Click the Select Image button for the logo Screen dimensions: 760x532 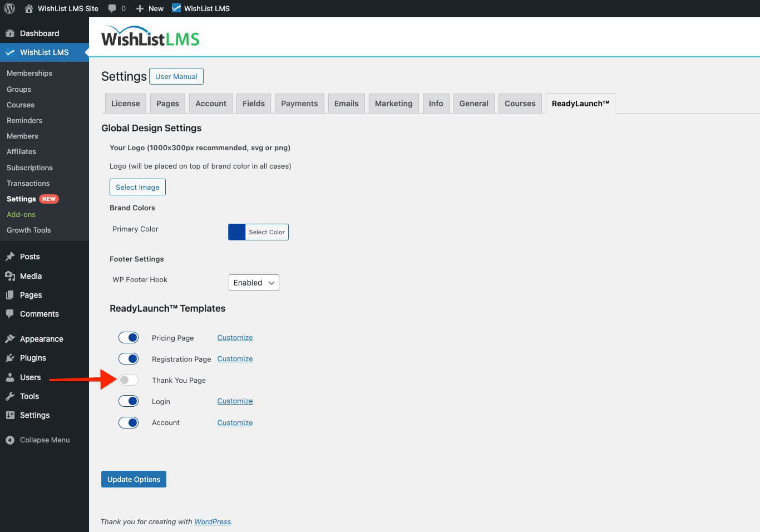(x=137, y=187)
